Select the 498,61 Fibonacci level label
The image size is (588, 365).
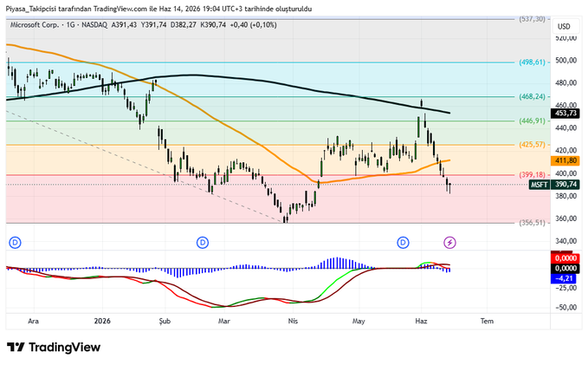pyautogui.click(x=532, y=62)
